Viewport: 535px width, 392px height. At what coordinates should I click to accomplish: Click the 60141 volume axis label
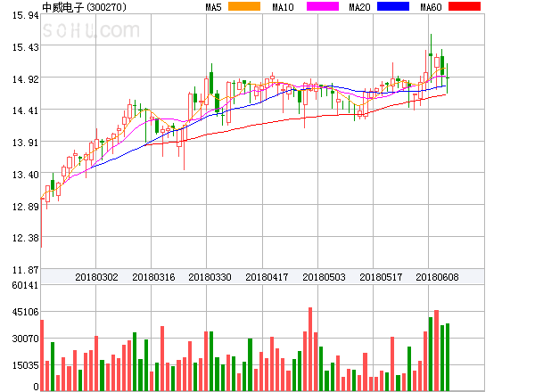(x=25, y=285)
